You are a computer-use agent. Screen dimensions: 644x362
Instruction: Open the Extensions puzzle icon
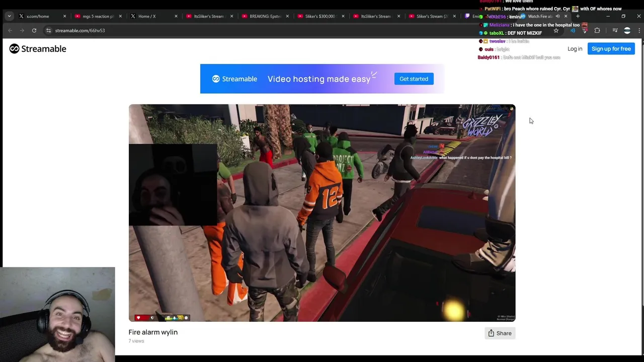[597, 30]
